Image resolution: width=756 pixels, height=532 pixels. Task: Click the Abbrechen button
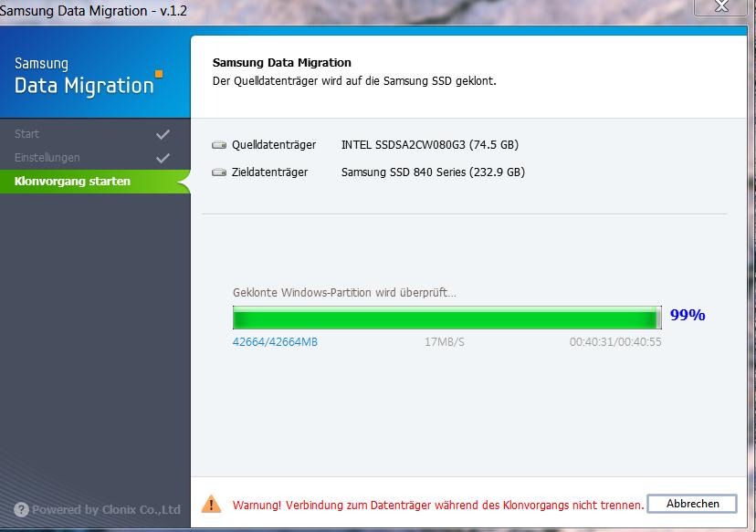[692, 504]
